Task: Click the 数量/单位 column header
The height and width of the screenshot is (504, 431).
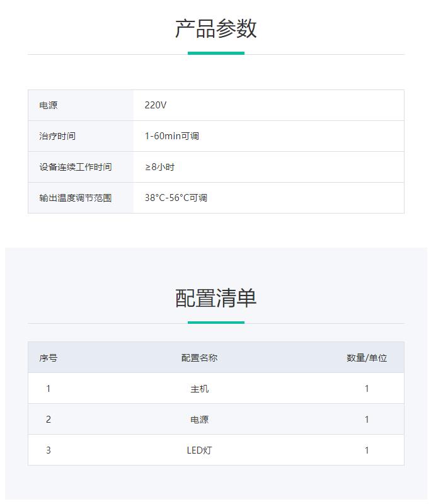Action: coord(367,358)
